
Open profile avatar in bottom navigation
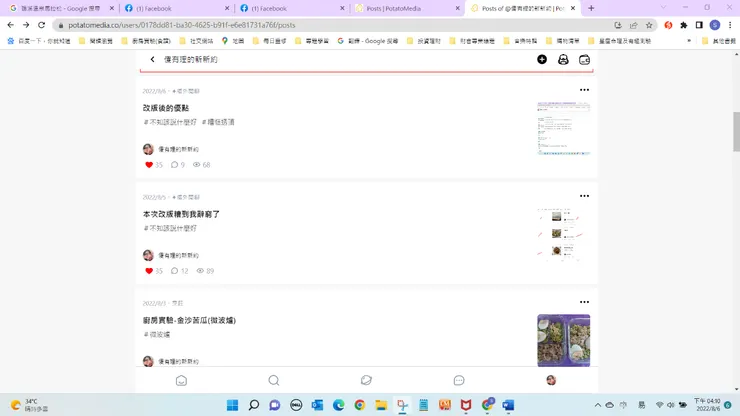click(x=551, y=381)
